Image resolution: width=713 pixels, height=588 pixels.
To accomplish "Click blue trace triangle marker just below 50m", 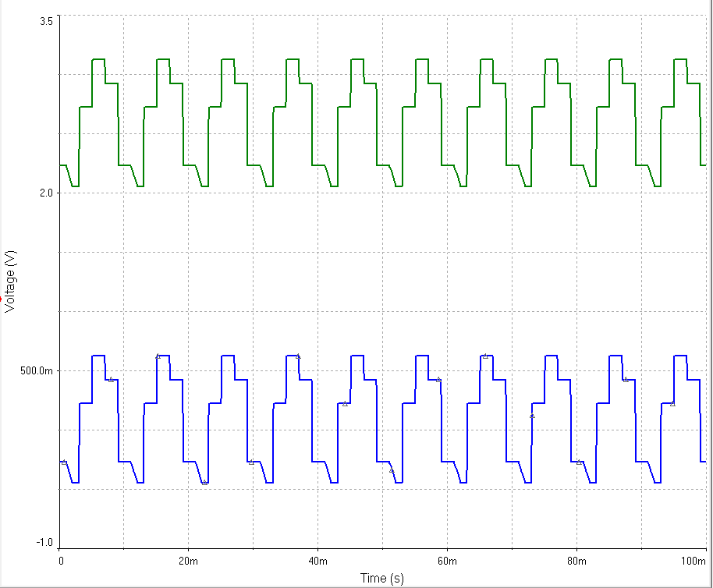I will 392,470.
